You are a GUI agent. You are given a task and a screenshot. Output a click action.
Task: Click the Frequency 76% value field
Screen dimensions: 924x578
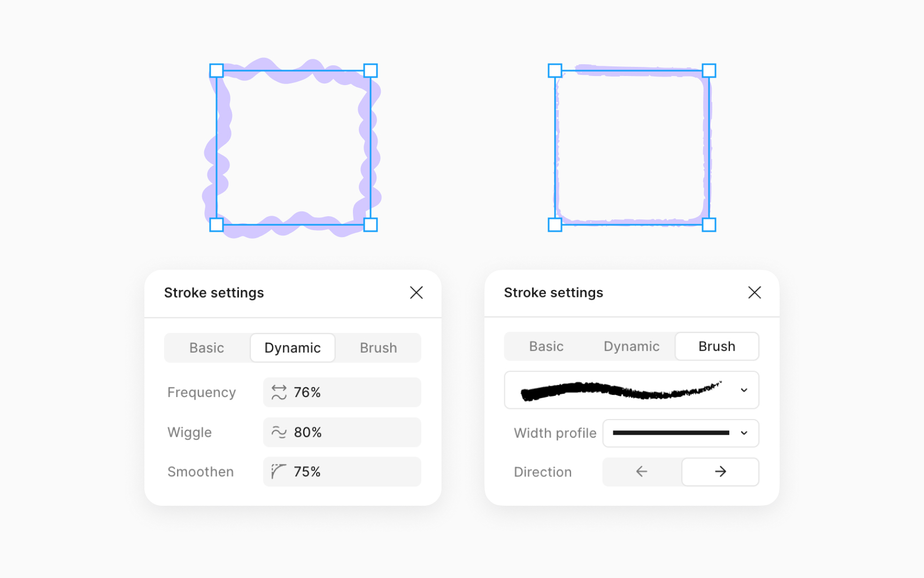click(x=353, y=392)
